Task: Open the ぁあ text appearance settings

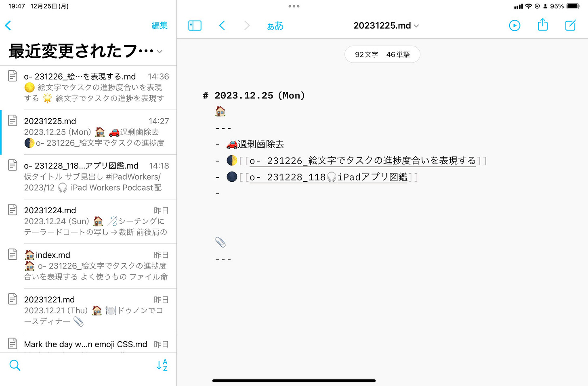Action: 275,26
